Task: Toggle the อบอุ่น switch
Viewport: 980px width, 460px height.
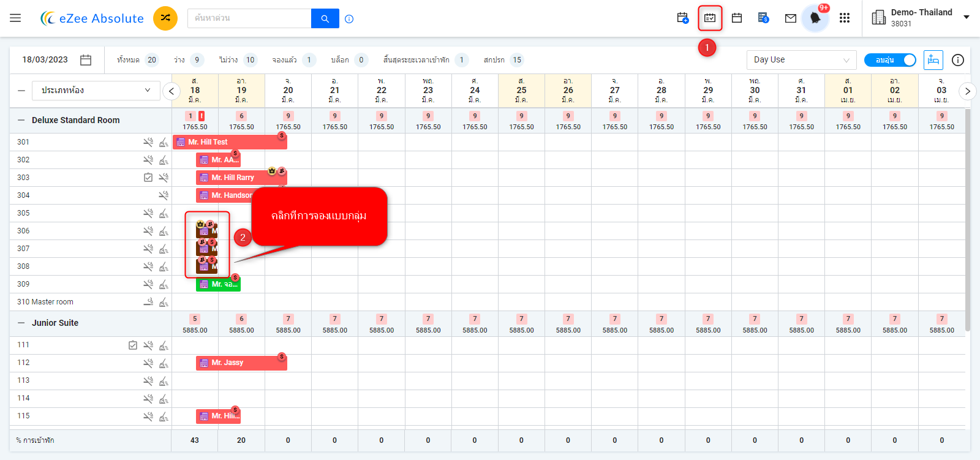Action: pos(890,60)
